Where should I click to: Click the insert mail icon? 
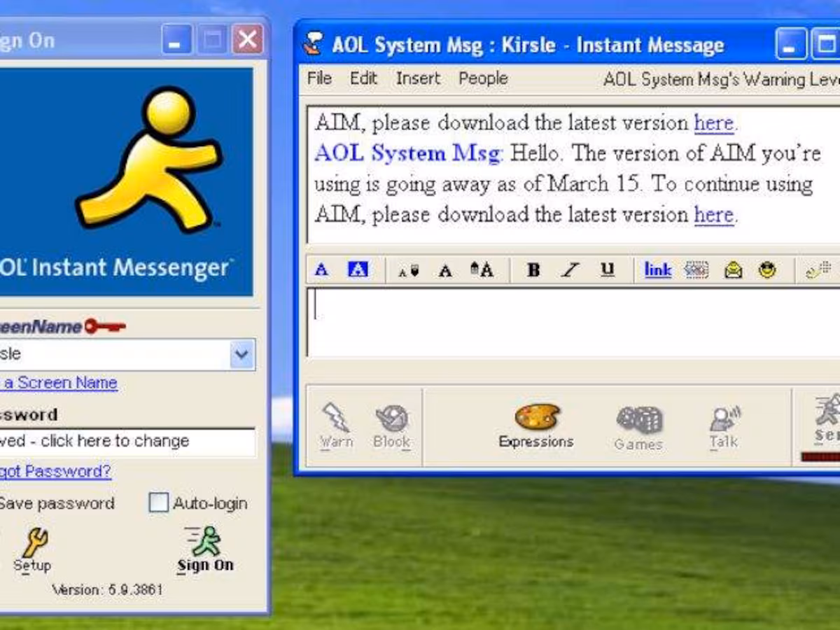click(x=732, y=269)
